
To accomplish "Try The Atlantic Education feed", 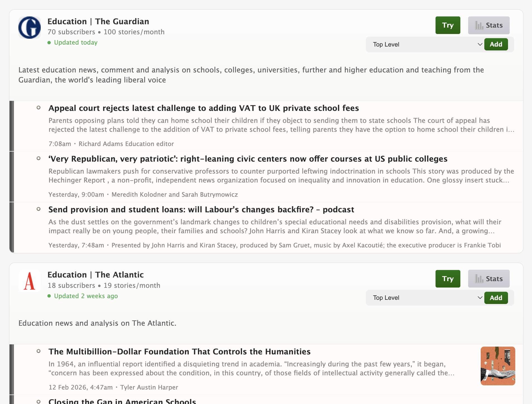I will [x=448, y=279].
